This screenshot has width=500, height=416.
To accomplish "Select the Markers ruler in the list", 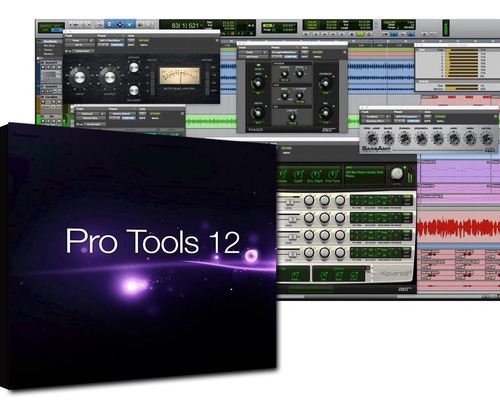I will point(49,54).
